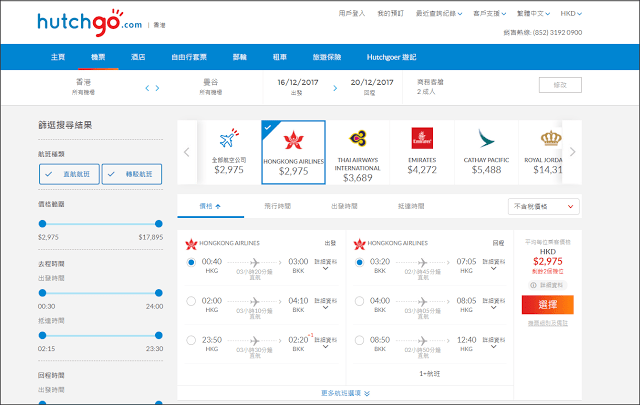Open tax and remarks link under select button
This screenshot has width=640, height=405.
tap(547, 323)
